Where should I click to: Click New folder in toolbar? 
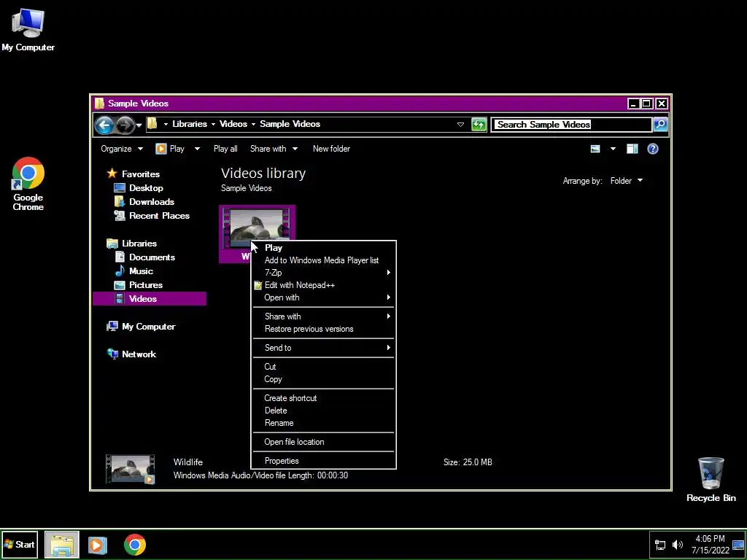(x=331, y=149)
